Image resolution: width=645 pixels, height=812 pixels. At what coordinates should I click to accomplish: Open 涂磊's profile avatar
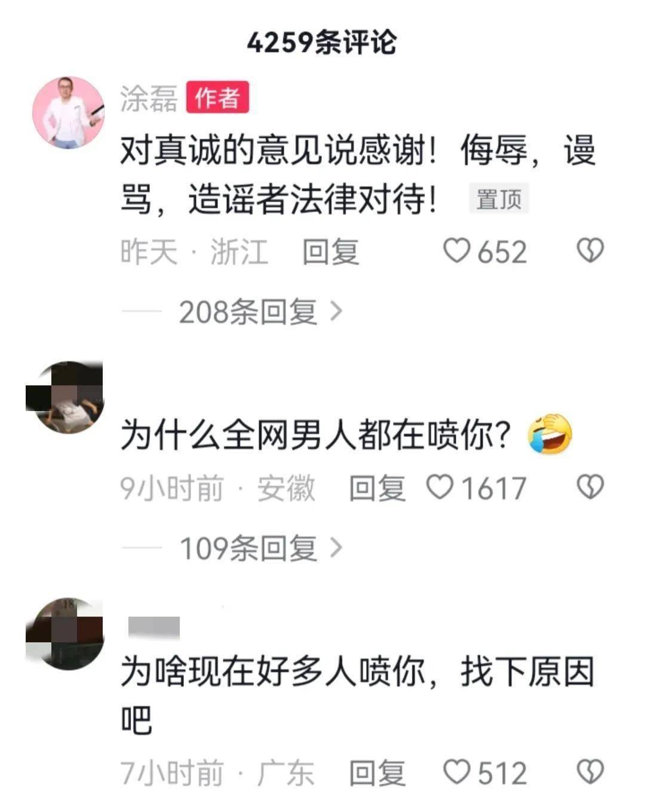(x=67, y=112)
